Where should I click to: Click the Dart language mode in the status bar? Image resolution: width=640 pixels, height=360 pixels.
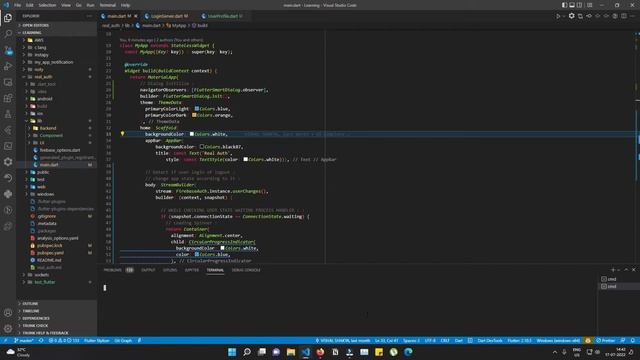(459, 340)
